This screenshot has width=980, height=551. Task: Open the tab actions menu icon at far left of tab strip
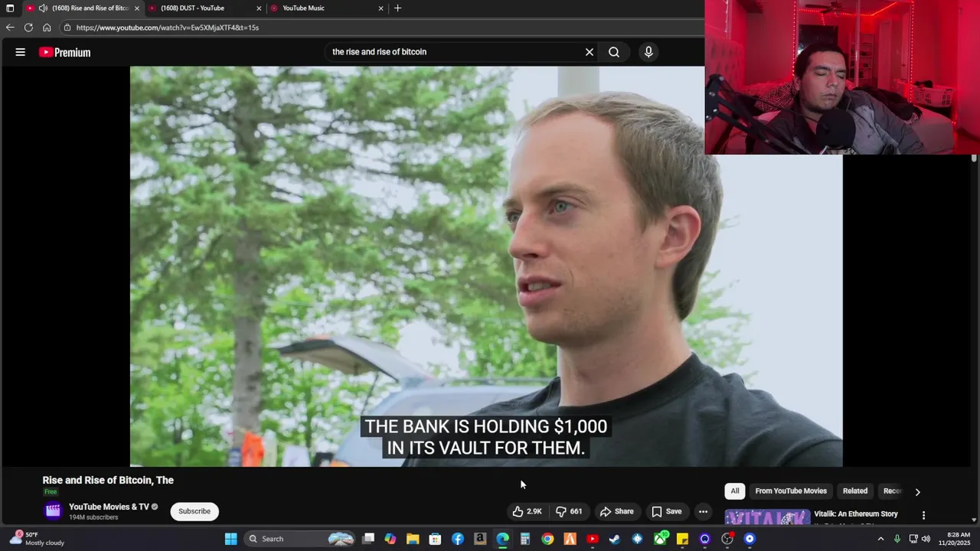coord(10,8)
